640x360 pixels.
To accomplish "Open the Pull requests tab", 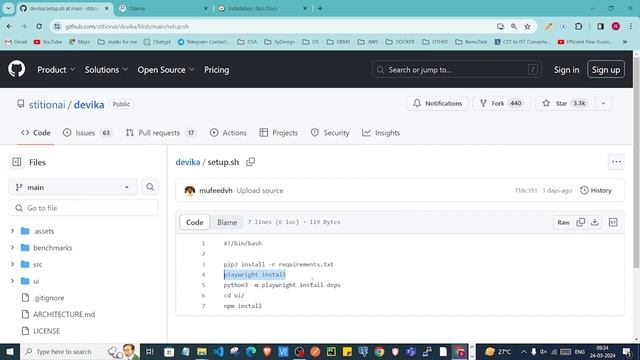I will pos(161,133).
